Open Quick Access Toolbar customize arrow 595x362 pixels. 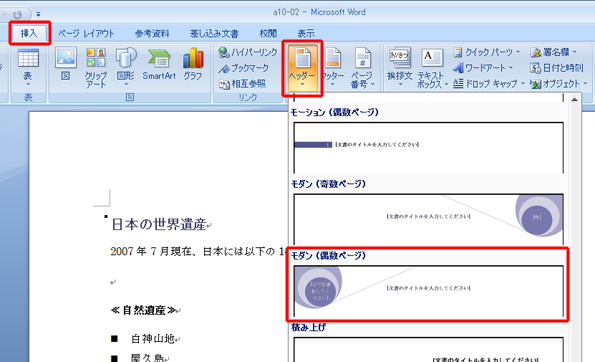click(38, 14)
